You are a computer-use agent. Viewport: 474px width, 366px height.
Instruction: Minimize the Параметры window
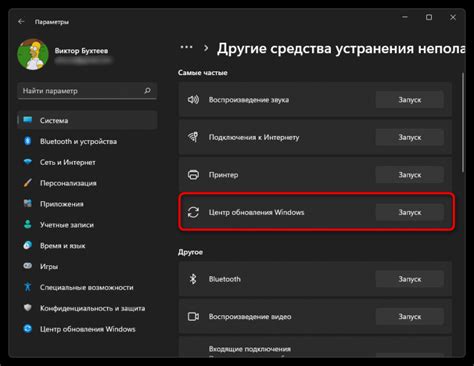(x=405, y=17)
